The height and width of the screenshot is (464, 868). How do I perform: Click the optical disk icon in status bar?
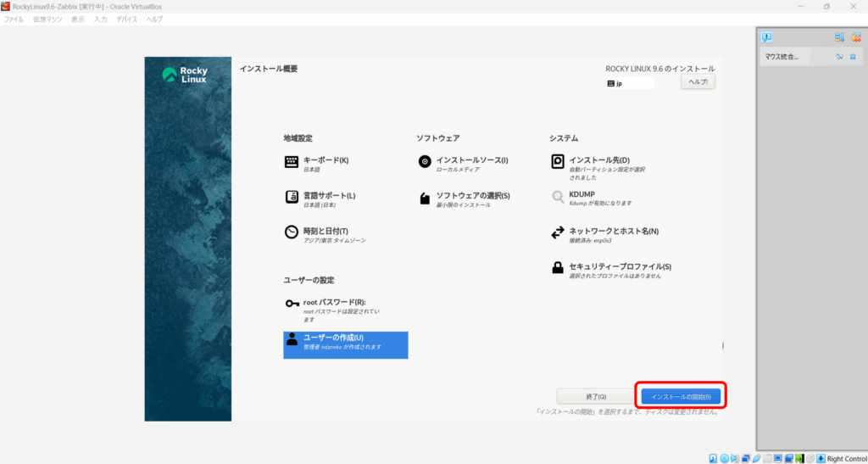(x=724, y=458)
